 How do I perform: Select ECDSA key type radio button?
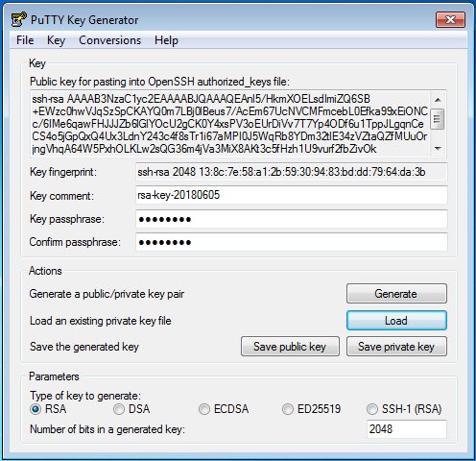[x=204, y=409]
